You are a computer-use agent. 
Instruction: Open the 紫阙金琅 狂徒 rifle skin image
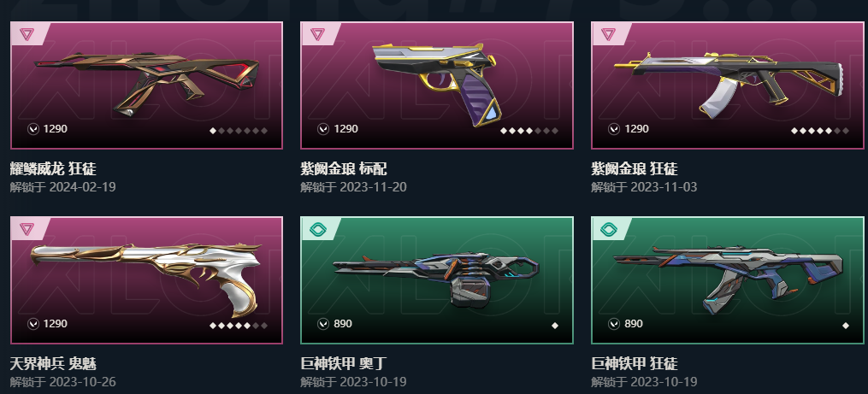tap(728, 83)
